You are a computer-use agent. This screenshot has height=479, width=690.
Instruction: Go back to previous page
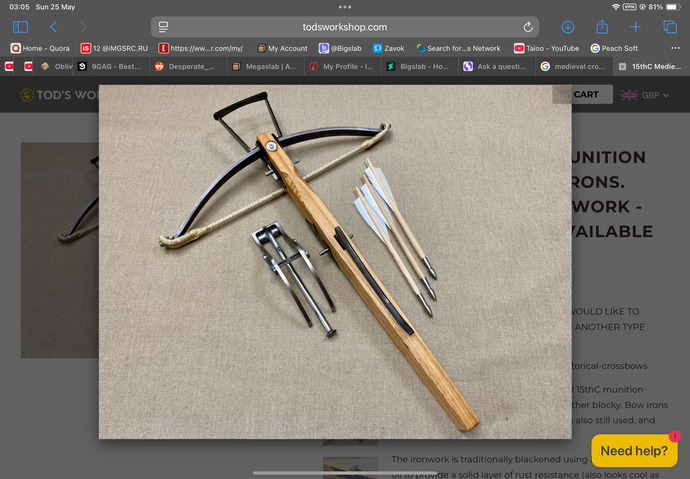53,27
